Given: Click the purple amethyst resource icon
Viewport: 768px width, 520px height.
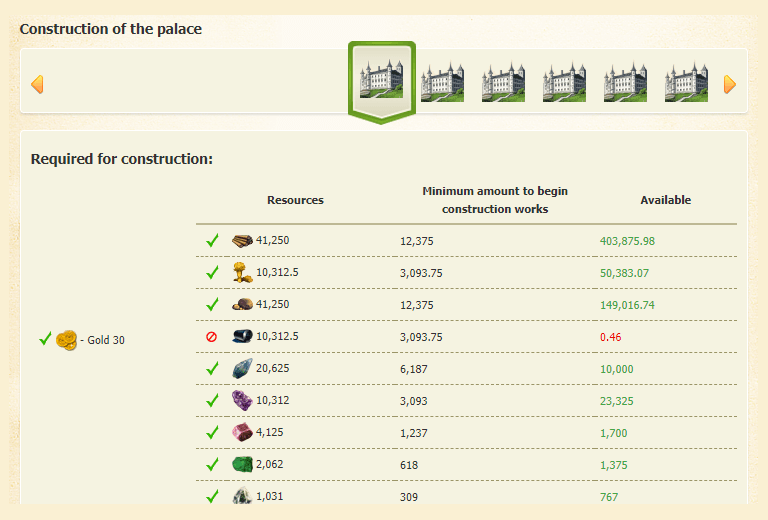Looking at the screenshot, I should pos(242,400).
